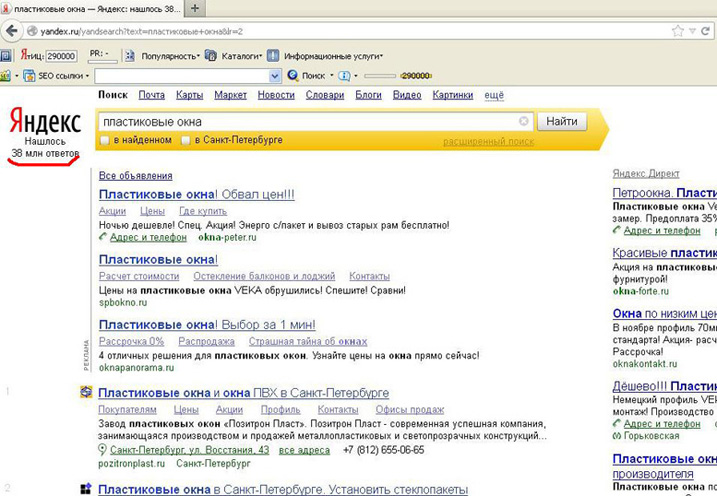This screenshot has width=717, height=496.
Task: Click favicon of Позитрон Пласт result
Action: click(86, 392)
